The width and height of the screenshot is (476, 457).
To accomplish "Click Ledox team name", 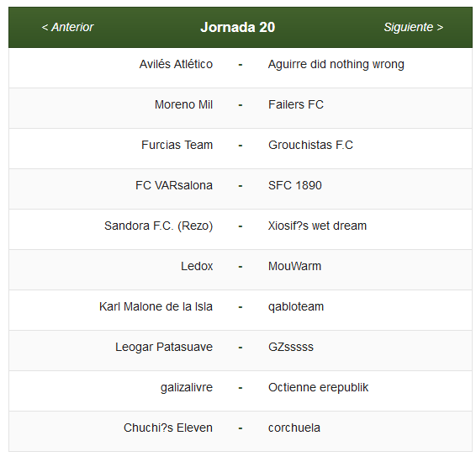I will tap(197, 266).
